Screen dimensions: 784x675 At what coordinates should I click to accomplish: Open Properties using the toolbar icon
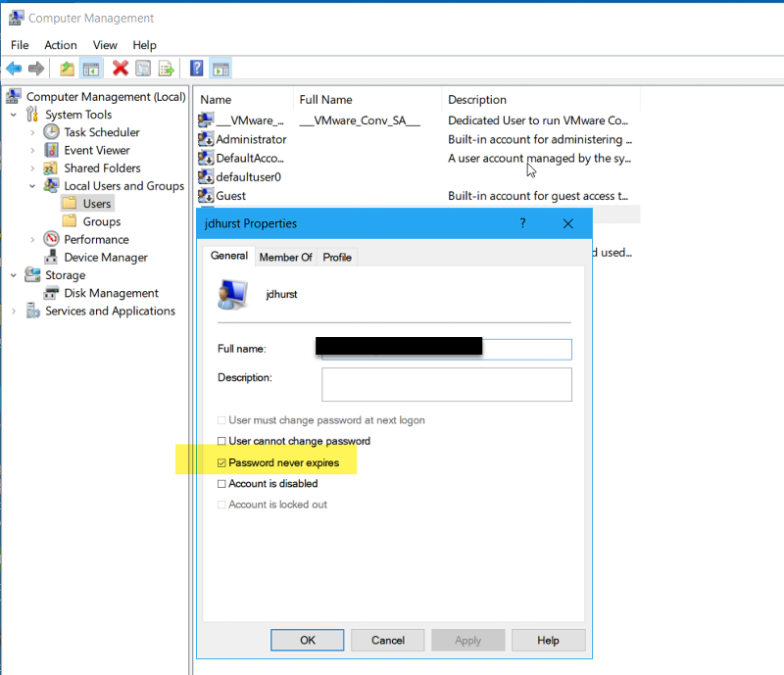pyautogui.click(x=143, y=68)
